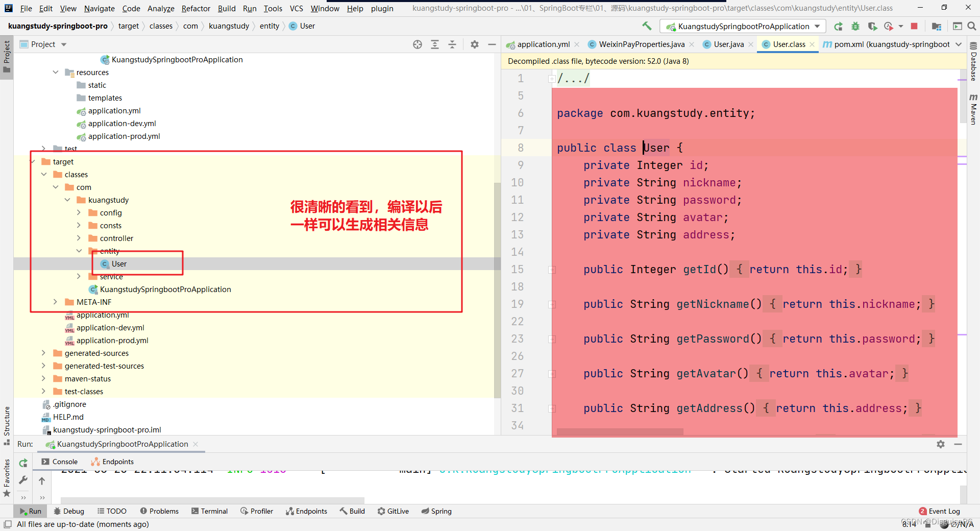
Task: Start debugging with the green bug icon
Action: pyautogui.click(x=855, y=26)
